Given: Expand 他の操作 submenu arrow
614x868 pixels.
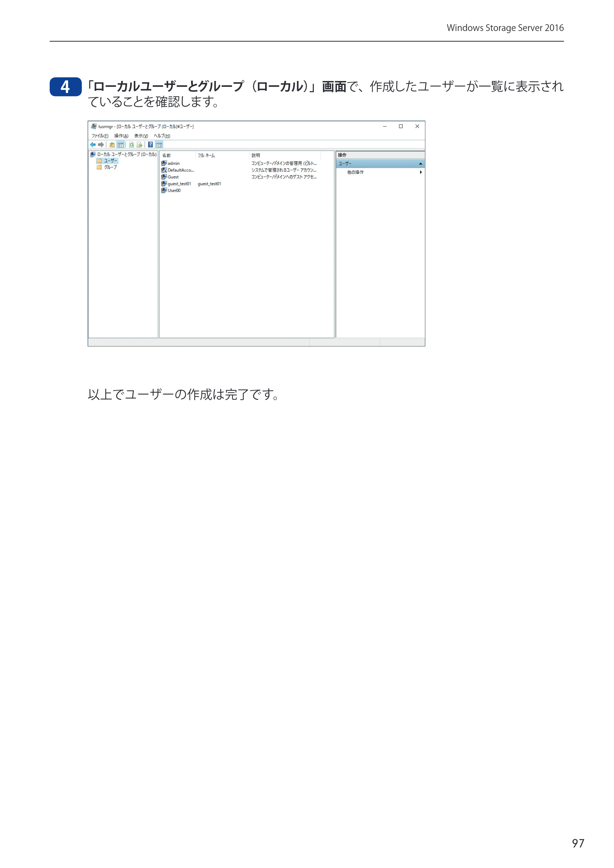Looking at the screenshot, I should point(421,172).
